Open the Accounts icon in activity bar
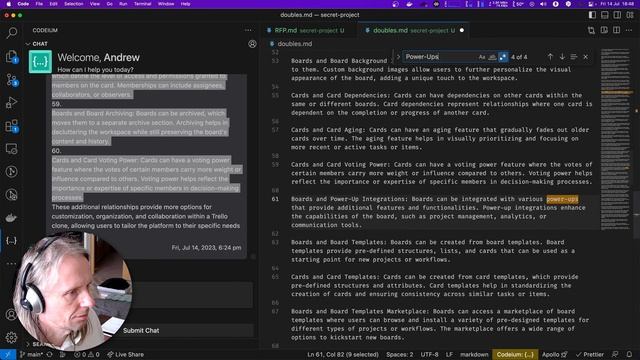640x360 pixels. [11, 315]
